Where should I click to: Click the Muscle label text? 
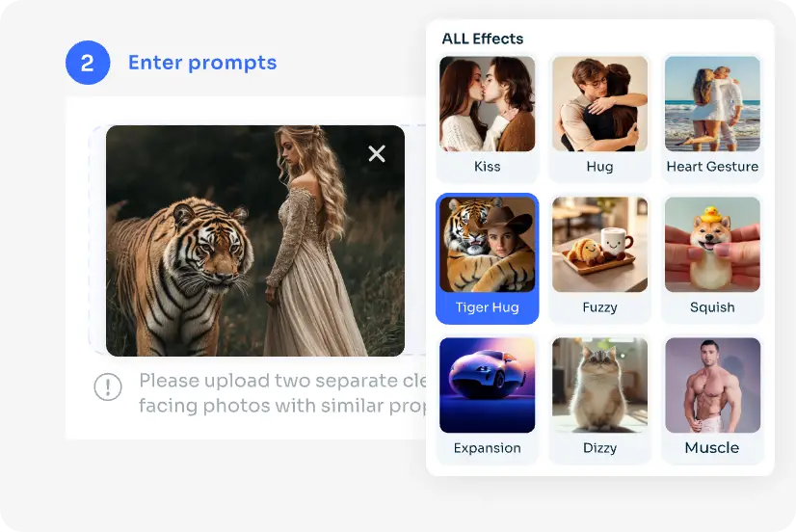[x=712, y=448]
